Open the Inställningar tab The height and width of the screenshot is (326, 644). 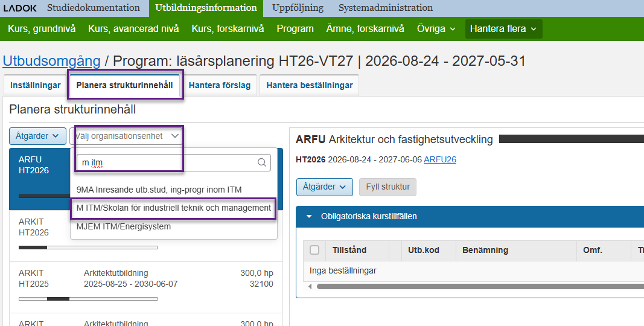[36, 85]
